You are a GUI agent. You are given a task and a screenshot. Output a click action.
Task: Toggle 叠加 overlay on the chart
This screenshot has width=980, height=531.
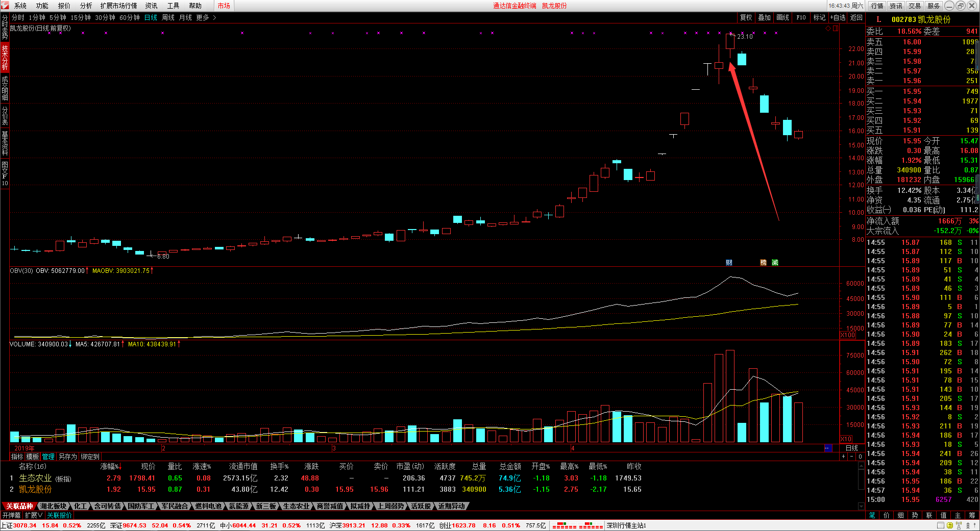765,17
